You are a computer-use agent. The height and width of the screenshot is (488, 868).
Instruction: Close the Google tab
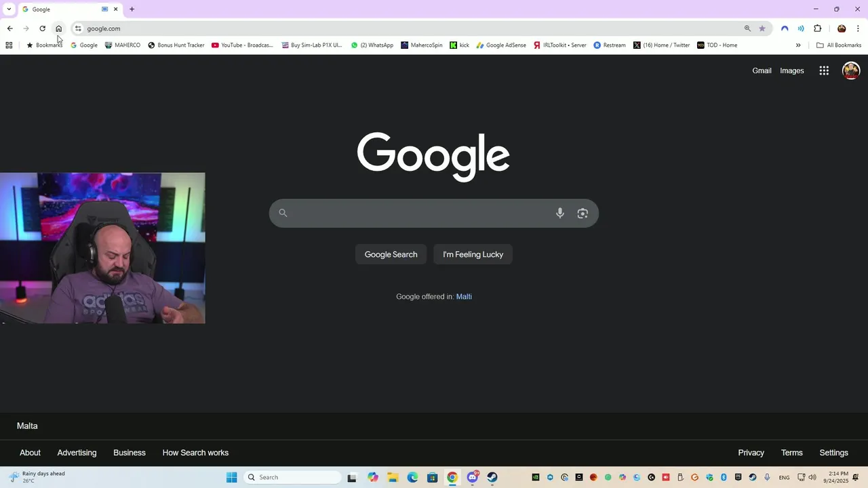pos(115,9)
